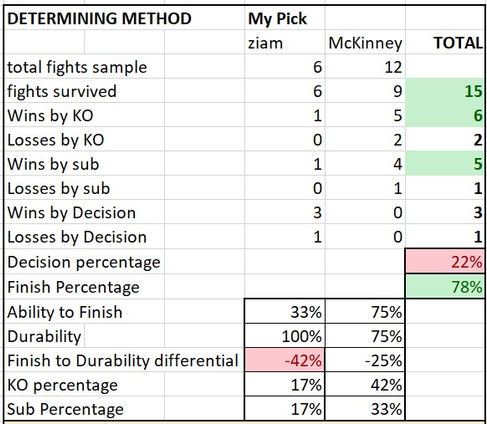Image resolution: width=487 pixels, height=424 pixels.
Task: Select the green Wins by sub total 5
Action: click(445, 164)
